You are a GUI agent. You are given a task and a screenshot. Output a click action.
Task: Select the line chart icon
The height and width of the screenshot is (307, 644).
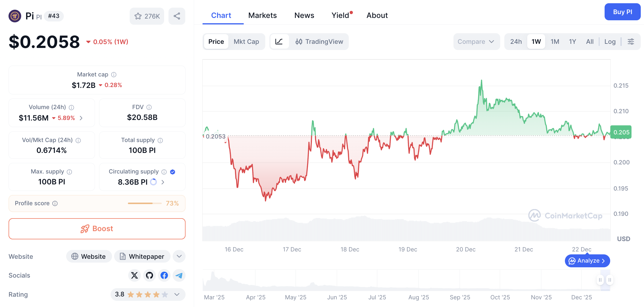279,41
